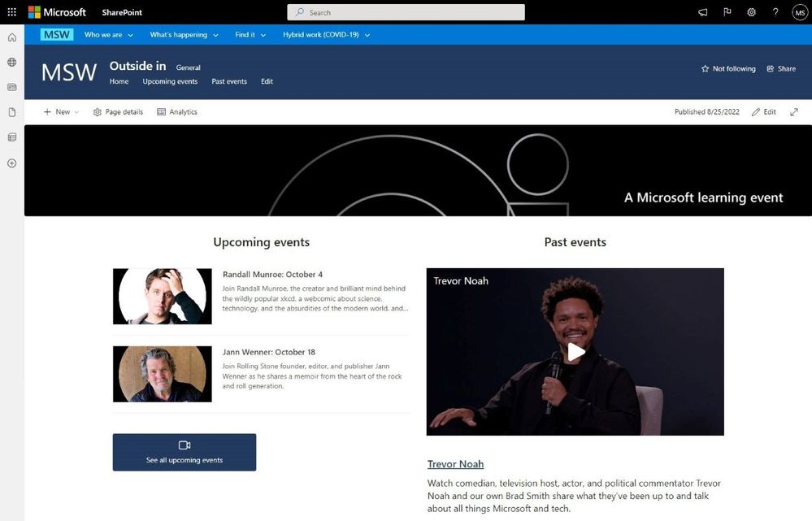Click the MSW hub badge
Screen dimensions: 812x521
pyautogui.click(x=57, y=35)
